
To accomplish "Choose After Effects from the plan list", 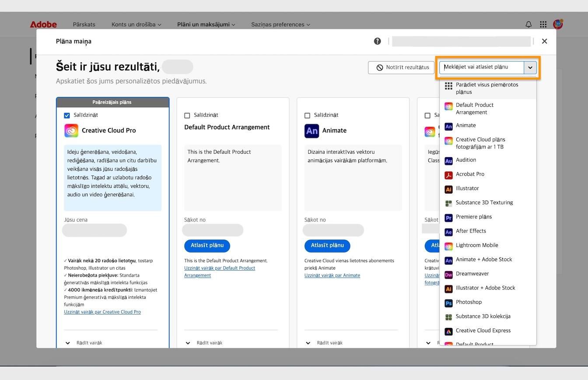I will tap(471, 231).
